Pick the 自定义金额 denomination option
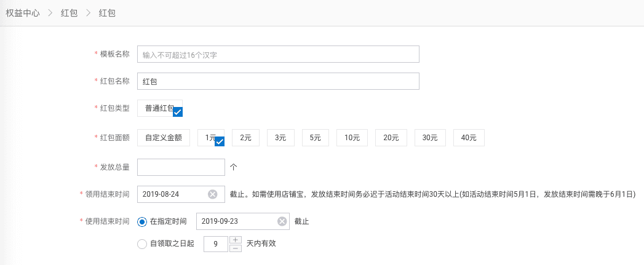Screen dimensions: 644x265 [164, 138]
